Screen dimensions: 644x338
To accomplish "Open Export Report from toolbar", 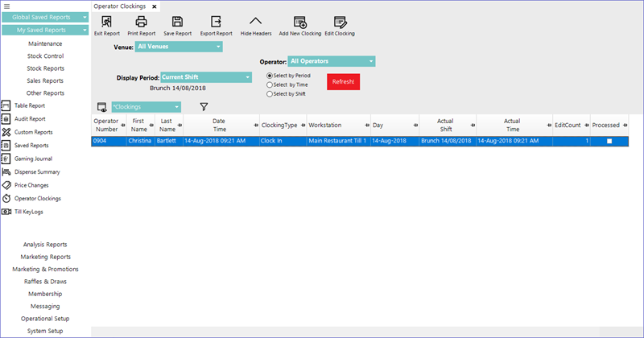I will click(x=215, y=23).
